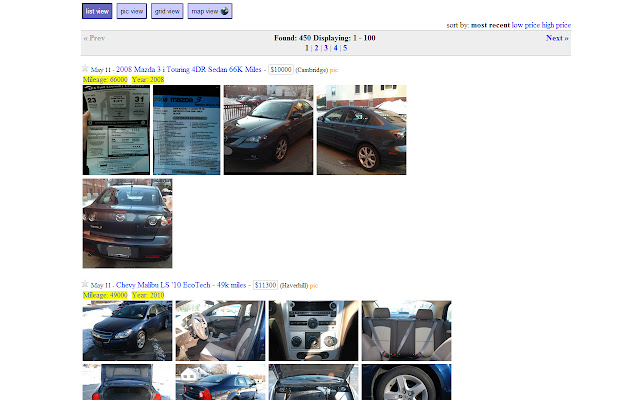Star the Chevy Malibu LS listing
This screenshot has height=400, width=640.
85,284
